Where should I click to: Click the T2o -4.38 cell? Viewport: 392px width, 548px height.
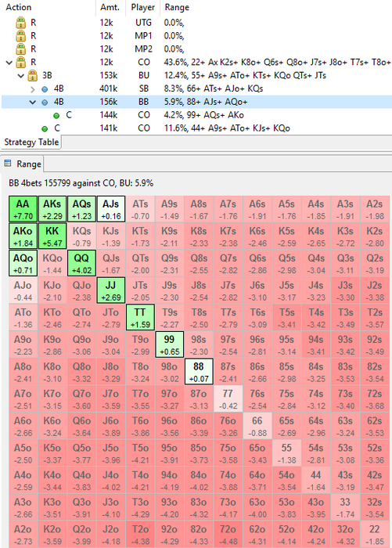[x=140, y=535]
